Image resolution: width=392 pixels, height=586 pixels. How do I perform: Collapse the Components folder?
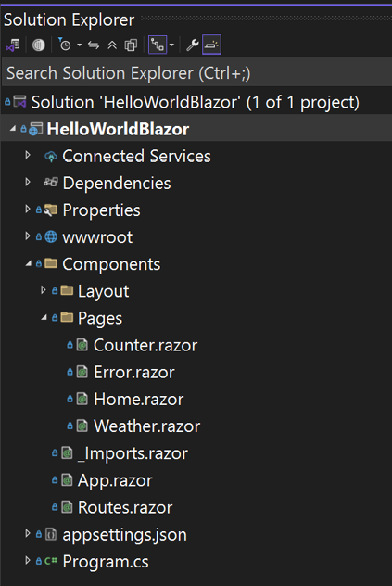pos(29,264)
